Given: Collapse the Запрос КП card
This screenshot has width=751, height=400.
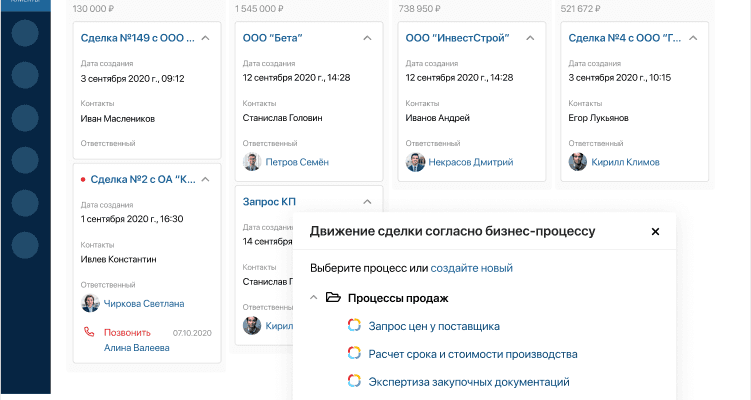Looking at the screenshot, I should point(367,202).
